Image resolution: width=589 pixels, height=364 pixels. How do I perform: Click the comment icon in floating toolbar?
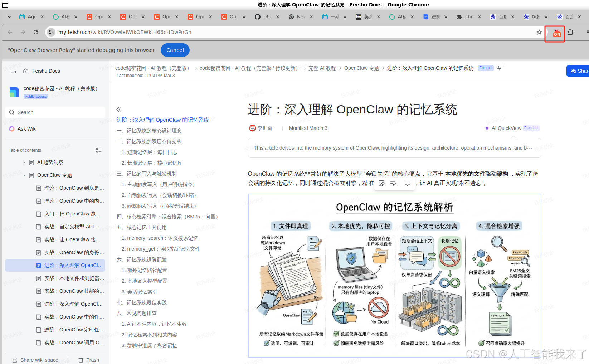[x=408, y=183]
